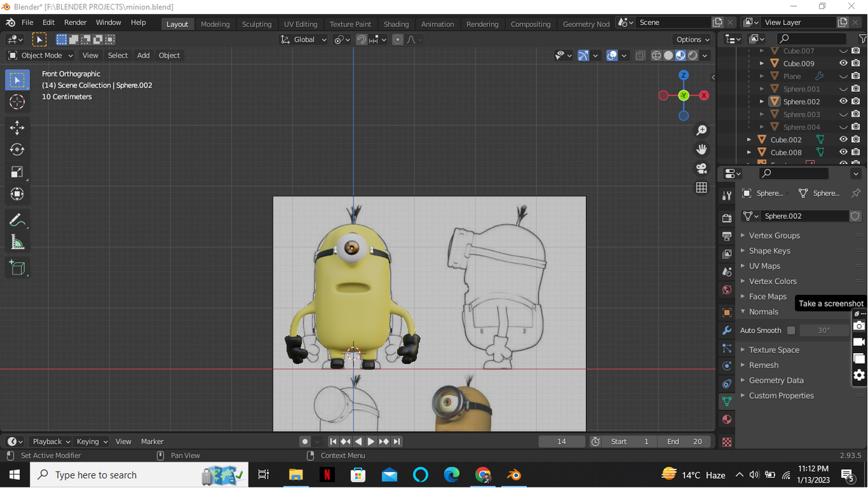Image resolution: width=868 pixels, height=488 pixels.
Task: Toggle show gizmo button
Action: 583,56
